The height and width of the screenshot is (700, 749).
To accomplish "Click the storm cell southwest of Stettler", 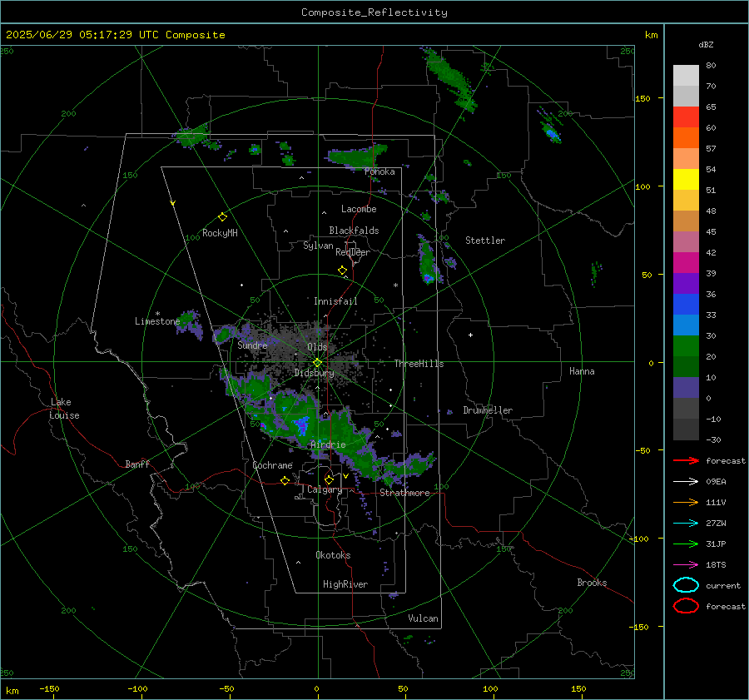I will (428, 262).
